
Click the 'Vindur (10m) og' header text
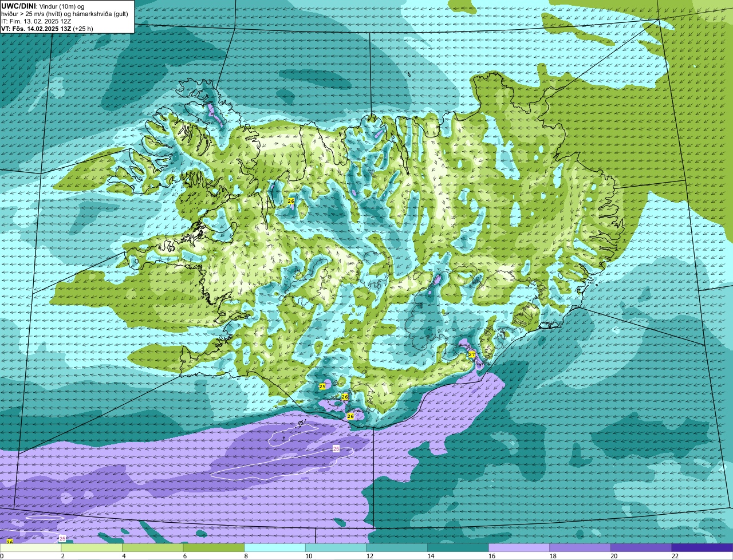(61, 6)
